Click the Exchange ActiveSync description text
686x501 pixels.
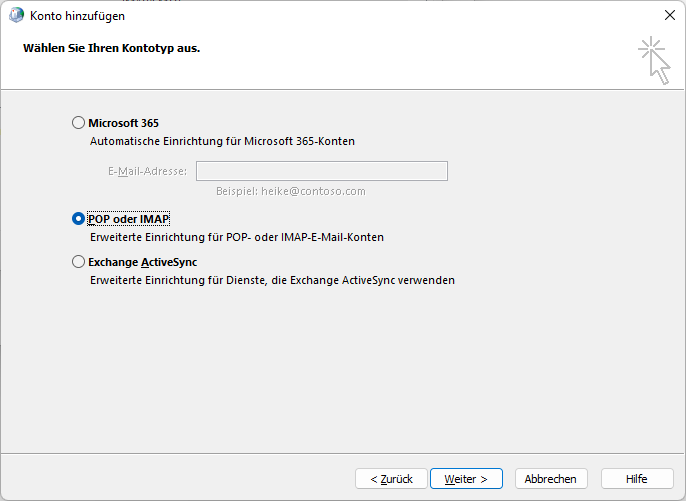(272, 280)
